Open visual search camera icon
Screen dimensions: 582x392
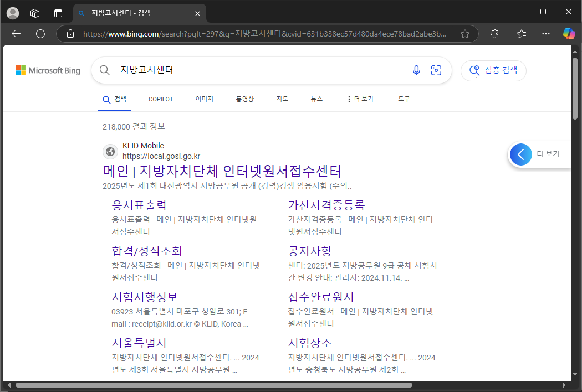[x=436, y=70]
